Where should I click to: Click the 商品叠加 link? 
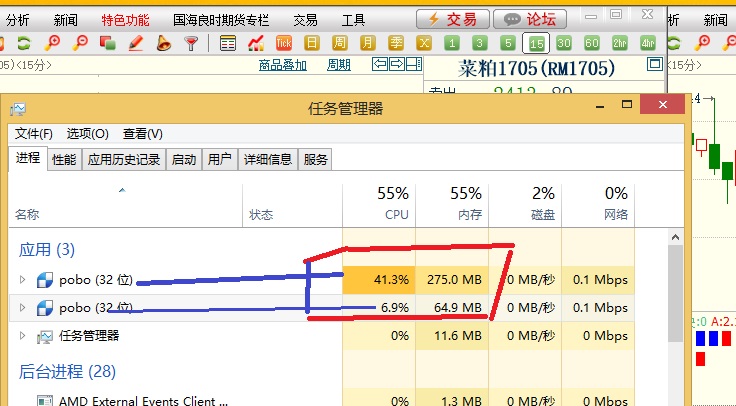(283, 65)
